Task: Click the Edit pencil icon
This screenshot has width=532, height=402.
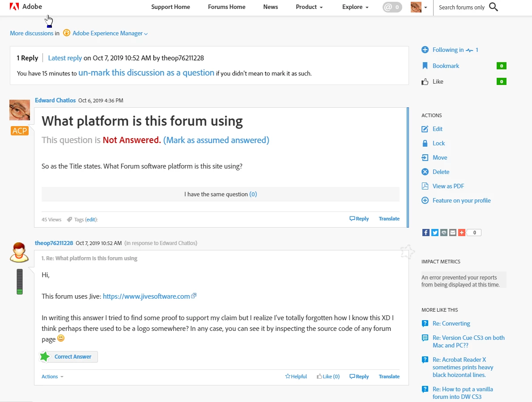Action: pos(425,129)
